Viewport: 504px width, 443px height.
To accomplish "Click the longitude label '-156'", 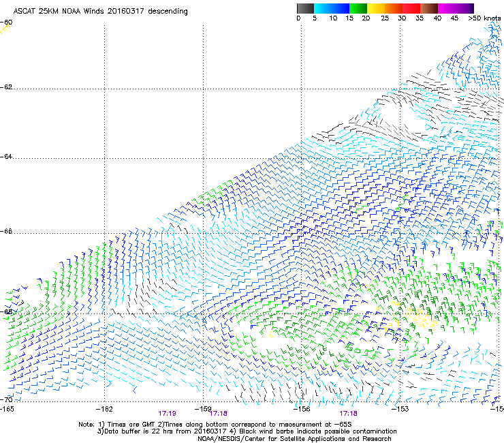I will coord(302,409).
